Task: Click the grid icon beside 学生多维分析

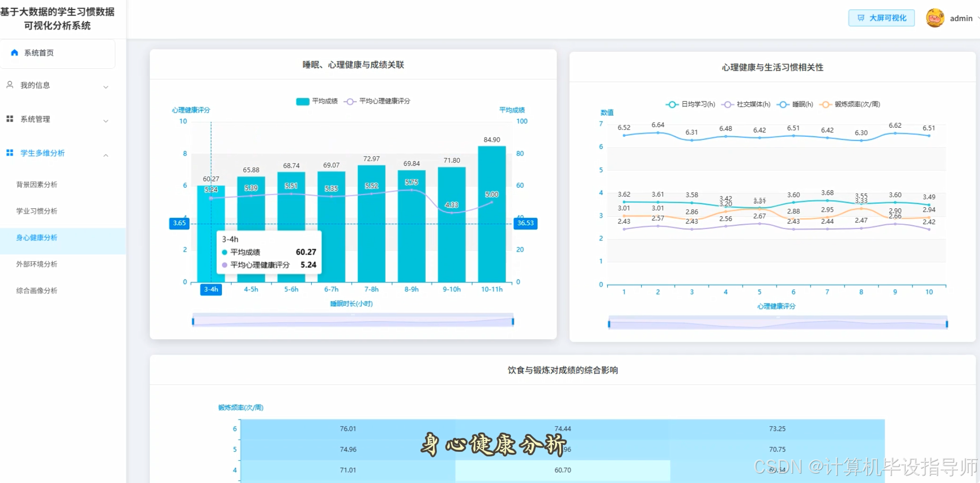Action: 9,153
